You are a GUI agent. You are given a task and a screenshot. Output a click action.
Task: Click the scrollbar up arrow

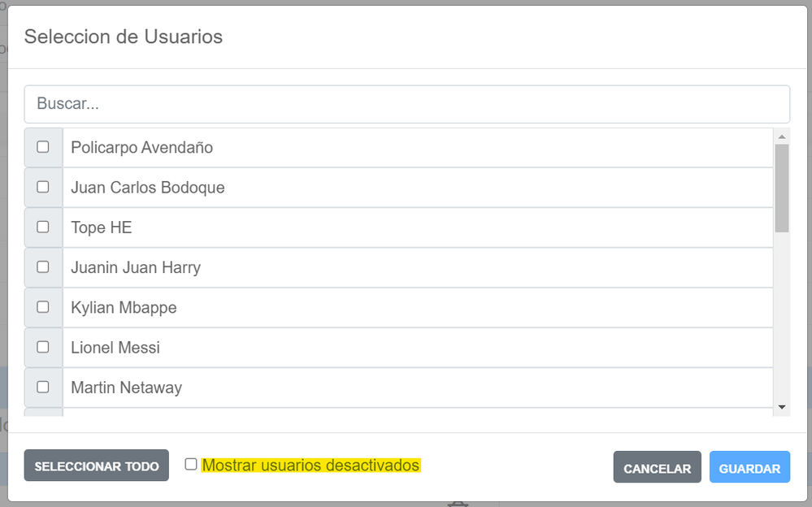pos(782,136)
